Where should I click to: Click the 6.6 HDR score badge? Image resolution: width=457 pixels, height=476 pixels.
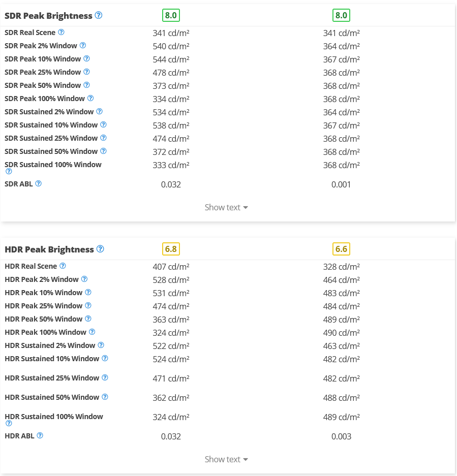341,249
